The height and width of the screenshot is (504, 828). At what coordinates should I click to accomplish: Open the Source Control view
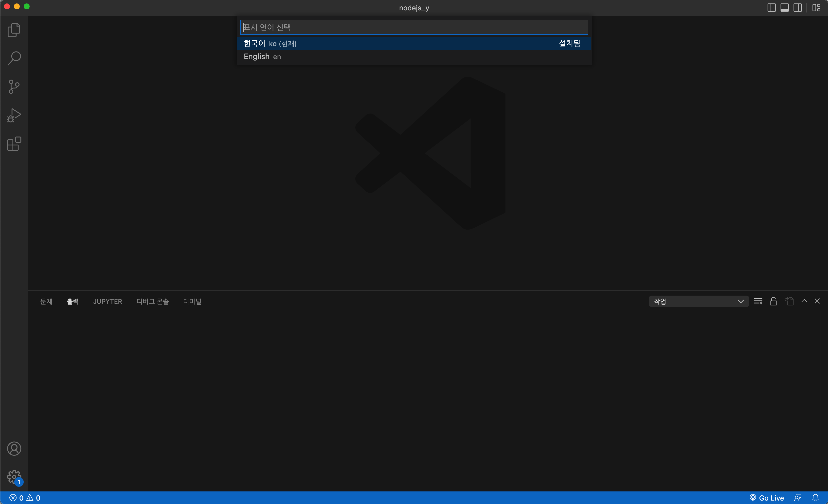[14, 87]
